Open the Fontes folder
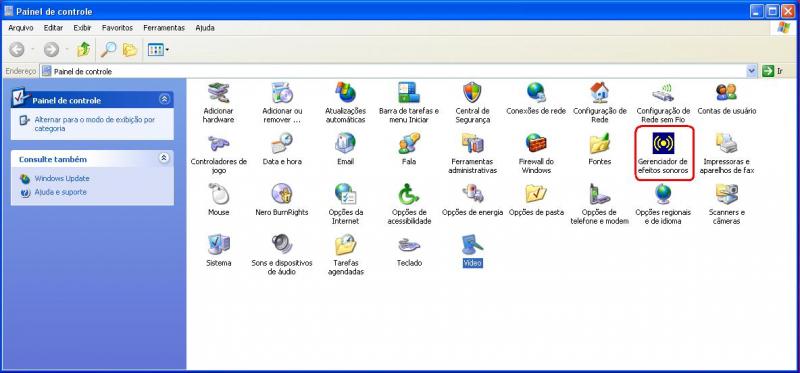 point(599,148)
